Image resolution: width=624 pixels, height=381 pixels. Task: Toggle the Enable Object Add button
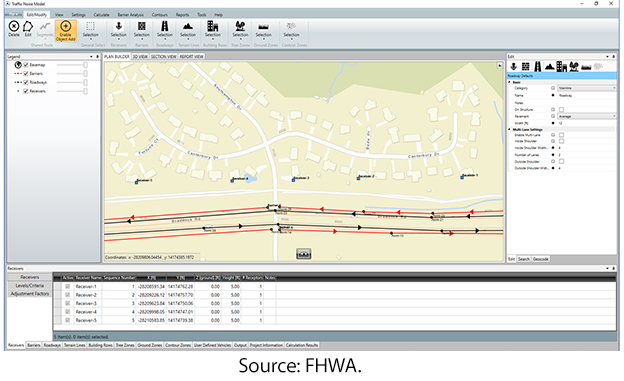[x=66, y=31]
